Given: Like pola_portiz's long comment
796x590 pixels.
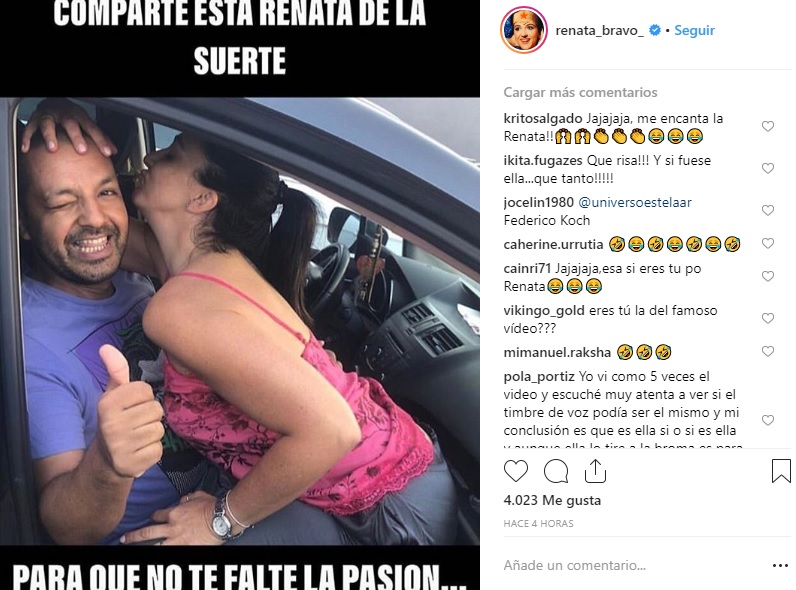Looking at the screenshot, I should (768, 420).
